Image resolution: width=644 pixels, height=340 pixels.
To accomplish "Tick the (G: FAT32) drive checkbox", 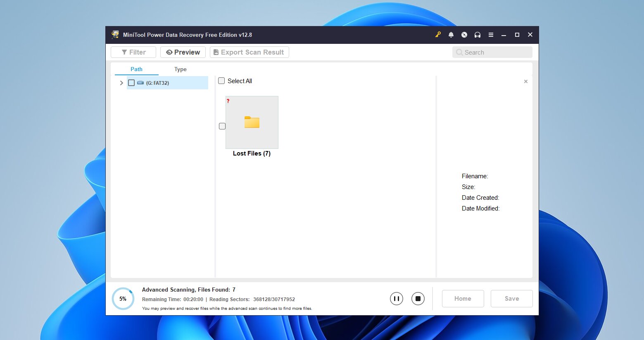I will click(x=131, y=83).
